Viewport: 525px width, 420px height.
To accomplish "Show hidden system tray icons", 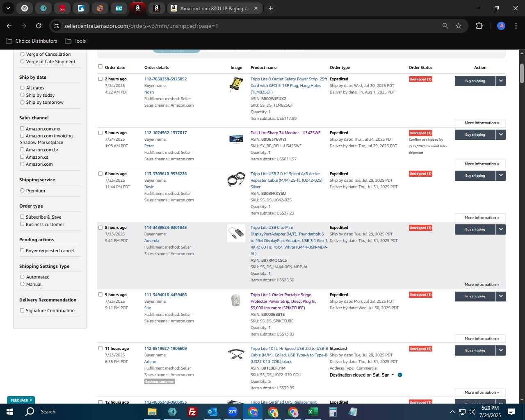I will point(452,412).
